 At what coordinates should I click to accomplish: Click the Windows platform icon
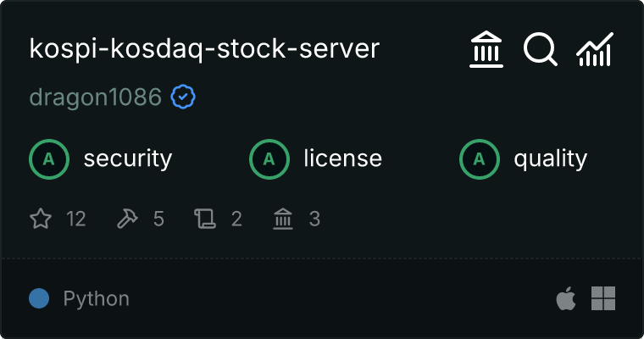pos(603,298)
